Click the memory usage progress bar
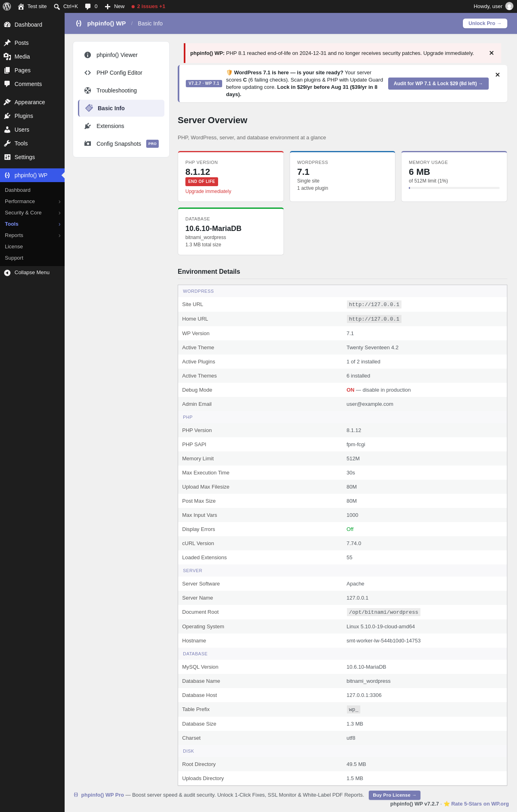This screenshot has width=517, height=812. tap(454, 188)
